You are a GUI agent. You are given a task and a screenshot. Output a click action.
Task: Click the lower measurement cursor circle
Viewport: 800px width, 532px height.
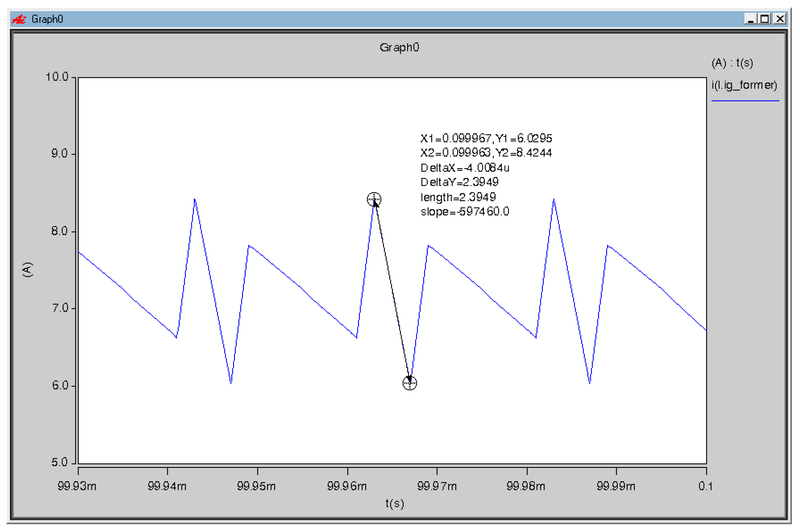[410, 383]
